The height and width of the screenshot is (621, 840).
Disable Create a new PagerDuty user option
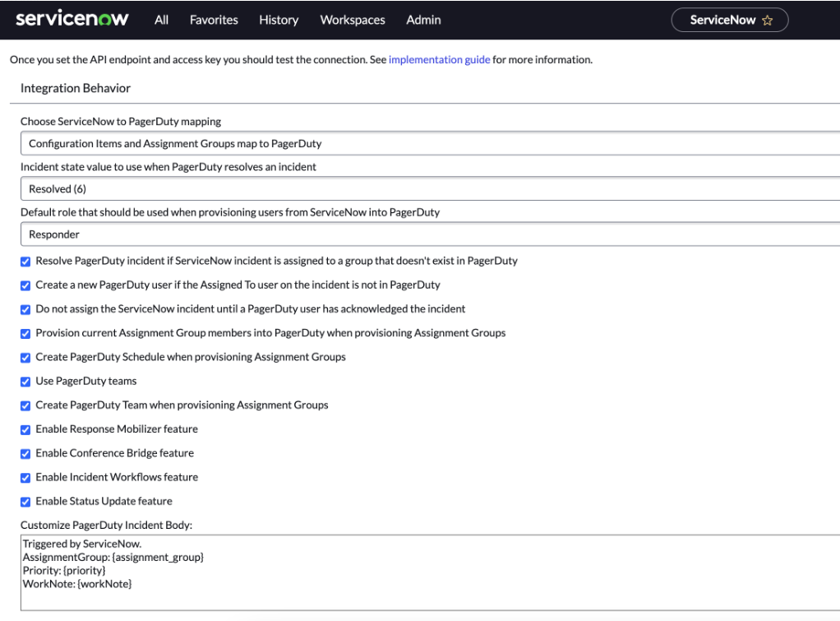(25, 285)
